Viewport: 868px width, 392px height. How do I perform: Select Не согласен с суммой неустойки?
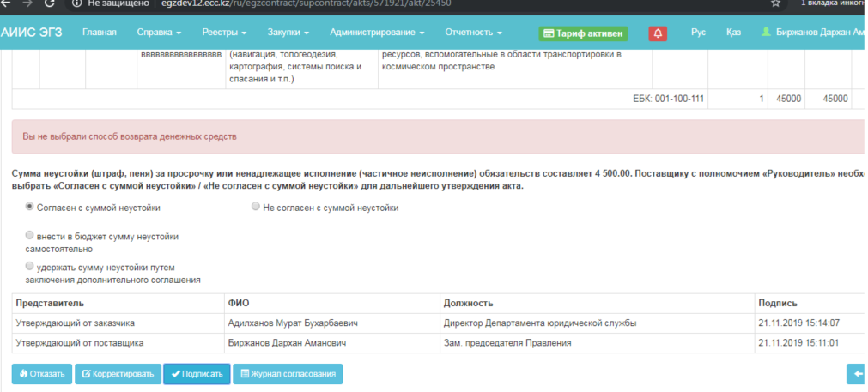(x=255, y=207)
